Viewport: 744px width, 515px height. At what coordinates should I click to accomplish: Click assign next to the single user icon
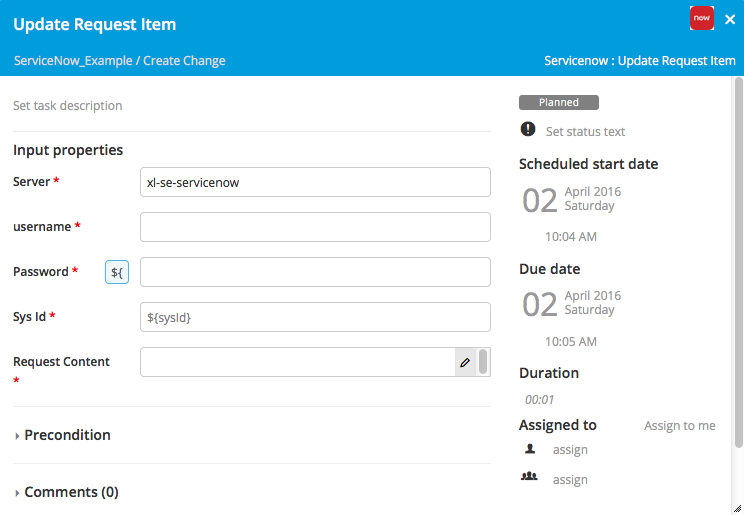tap(570, 449)
